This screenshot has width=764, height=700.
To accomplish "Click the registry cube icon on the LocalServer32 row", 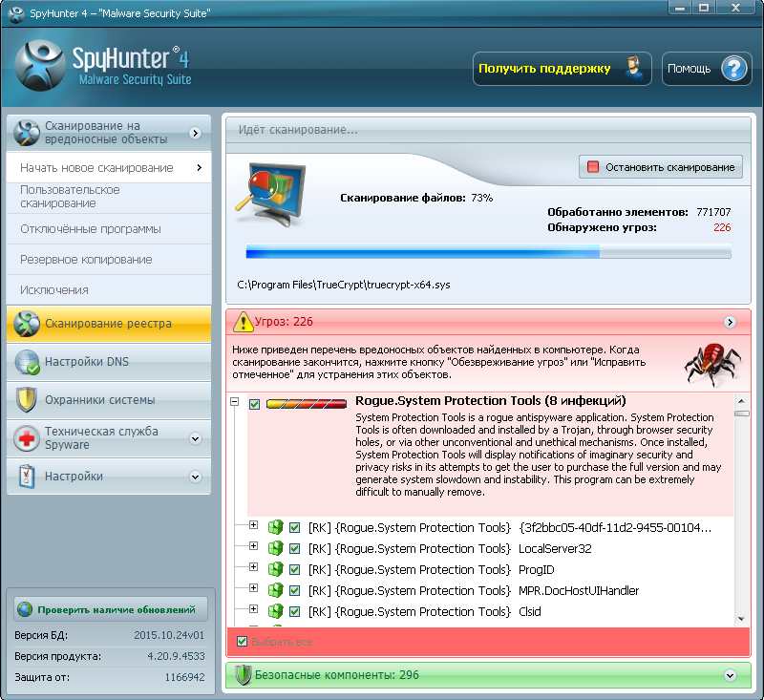I will 275,548.
